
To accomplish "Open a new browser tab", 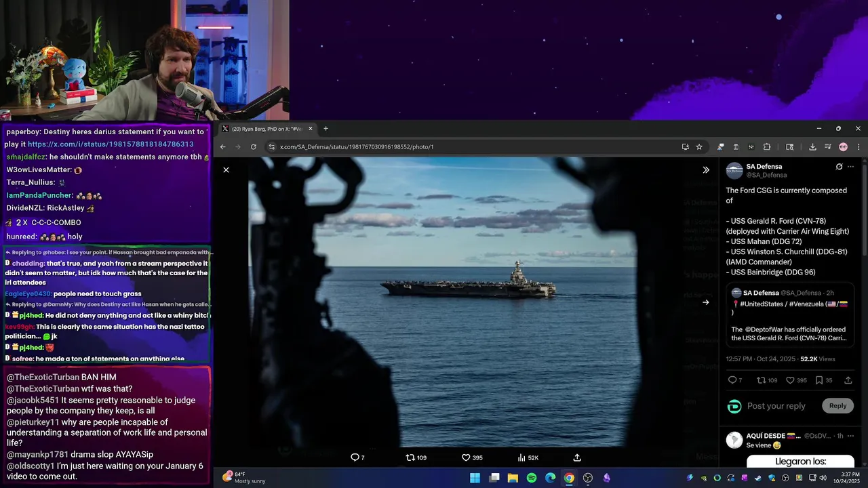I will pyautogui.click(x=325, y=129).
